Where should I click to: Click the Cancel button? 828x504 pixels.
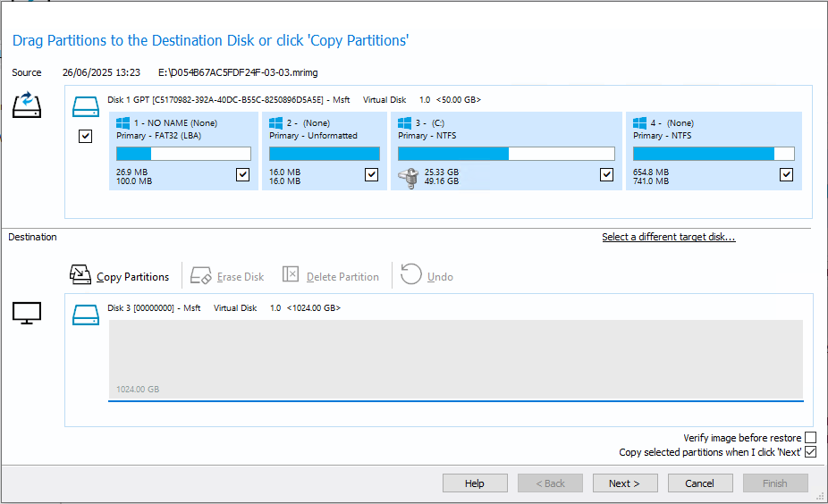[699, 483]
